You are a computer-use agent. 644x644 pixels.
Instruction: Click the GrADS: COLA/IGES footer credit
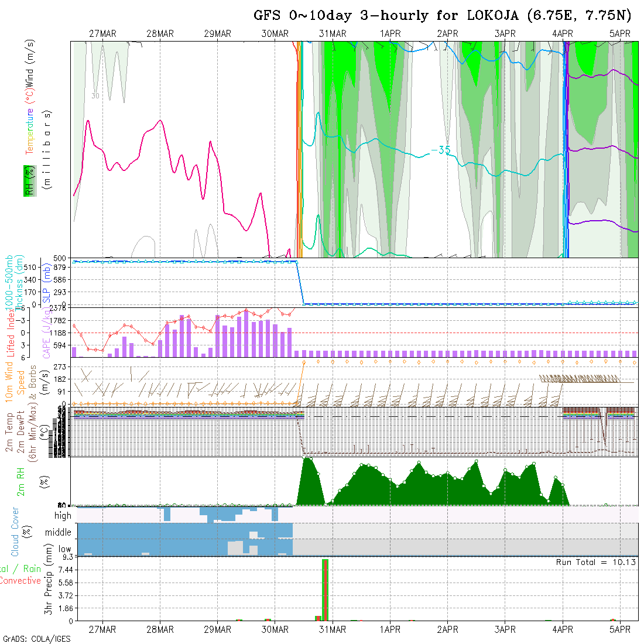36,639
